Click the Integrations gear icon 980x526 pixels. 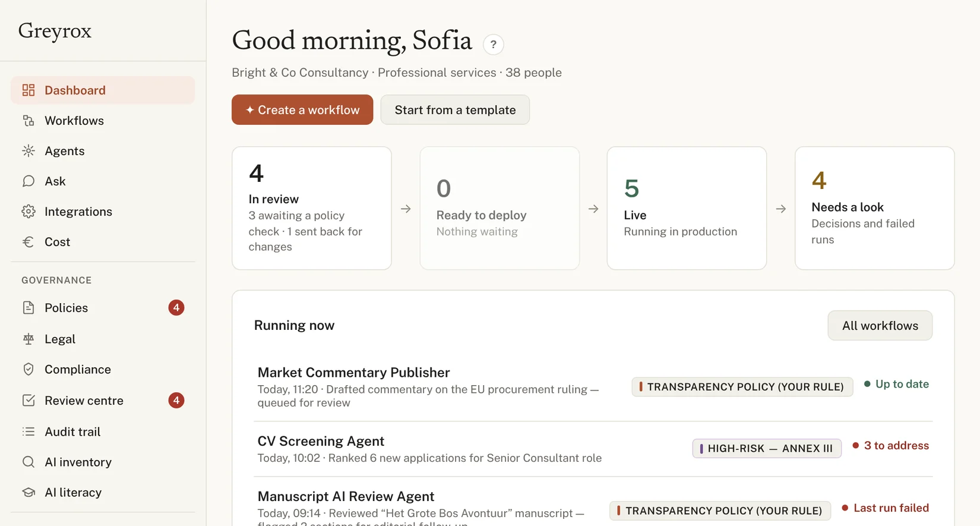coord(29,212)
